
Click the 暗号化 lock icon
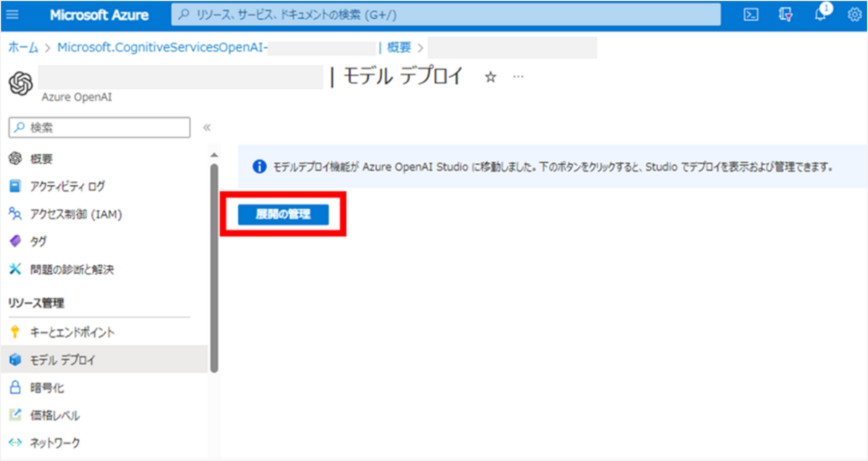coord(15,388)
